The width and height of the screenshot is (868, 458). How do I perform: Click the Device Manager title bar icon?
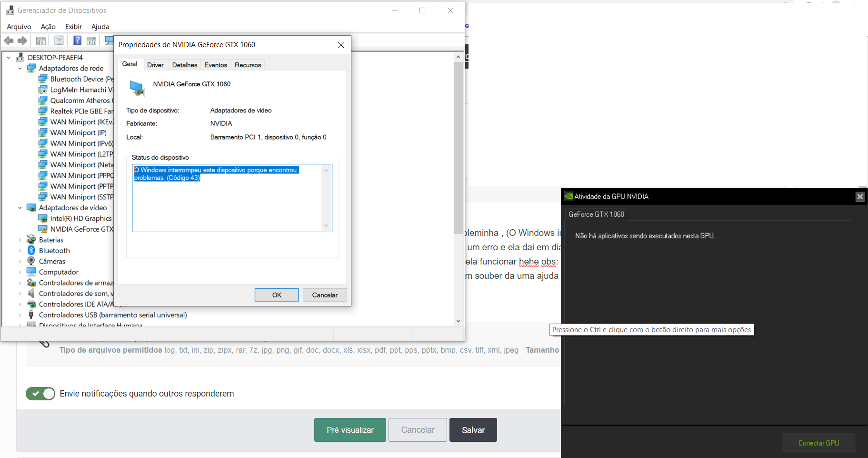(10, 10)
